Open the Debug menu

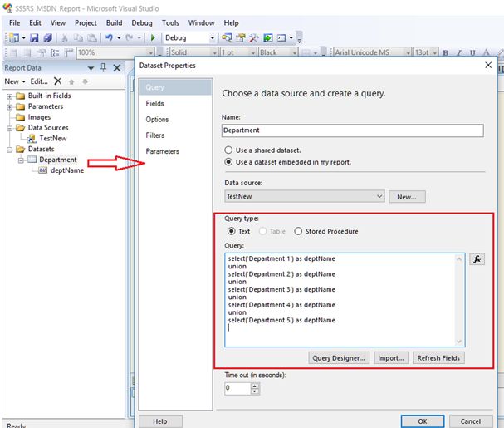point(142,22)
